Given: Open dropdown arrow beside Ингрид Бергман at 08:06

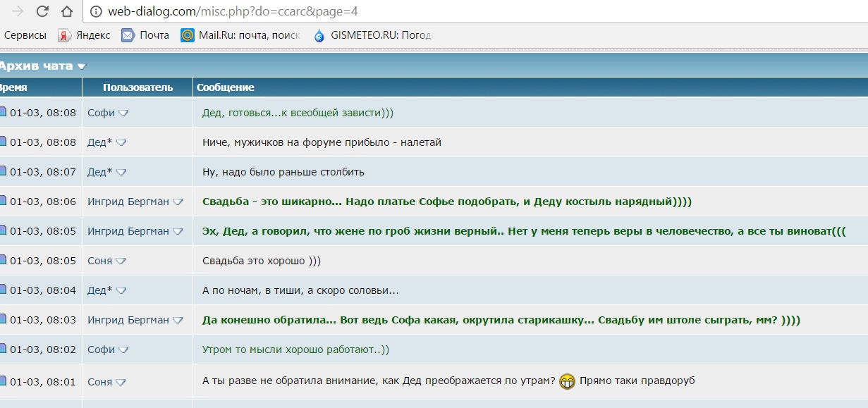Looking at the screenshot, I should coord(178,202).
